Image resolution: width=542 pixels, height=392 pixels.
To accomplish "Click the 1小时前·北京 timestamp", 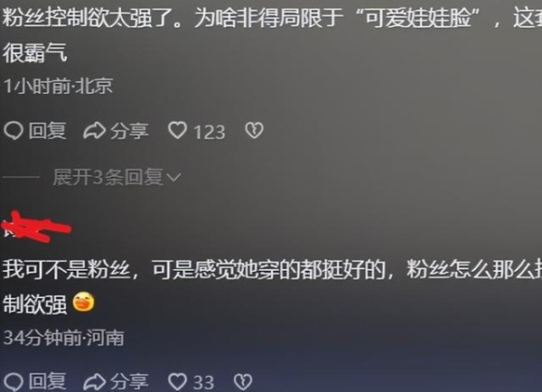I will tap(58, 86).
